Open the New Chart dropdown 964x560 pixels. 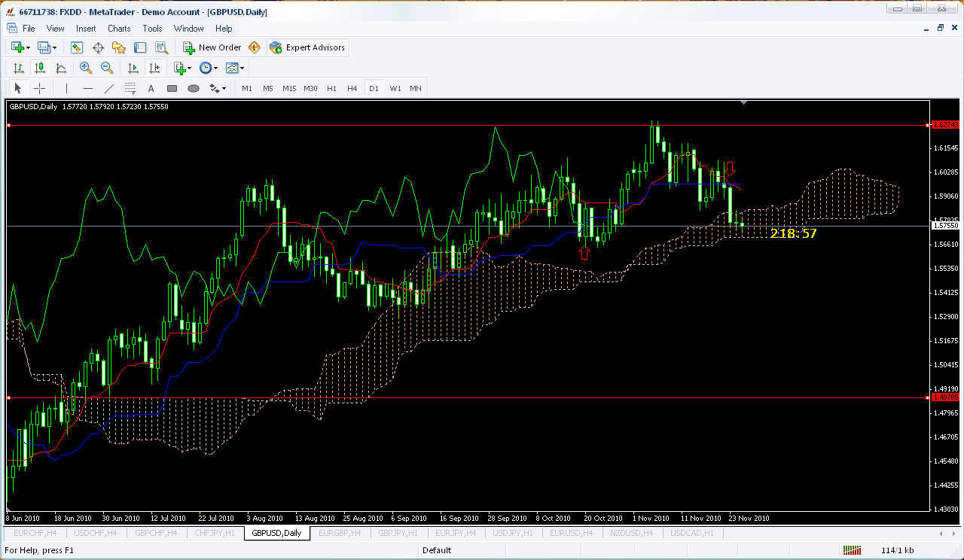pos(20,47)
